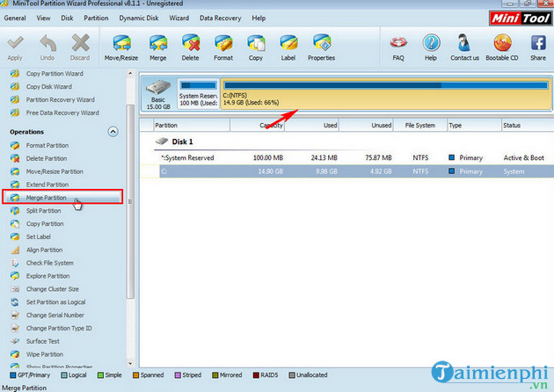Click the Partition column header
The height and width of the screenshot is (392, 554).
192,126
